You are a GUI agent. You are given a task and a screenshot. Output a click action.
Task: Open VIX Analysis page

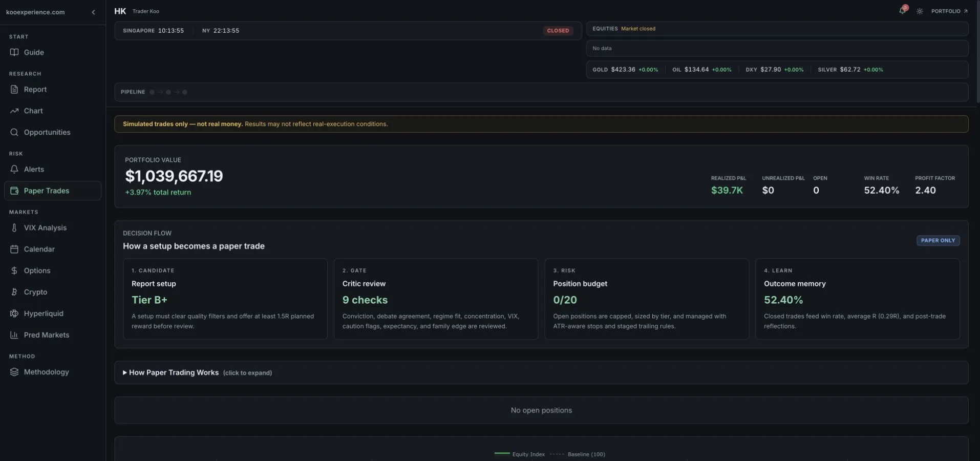pos(52,227)
